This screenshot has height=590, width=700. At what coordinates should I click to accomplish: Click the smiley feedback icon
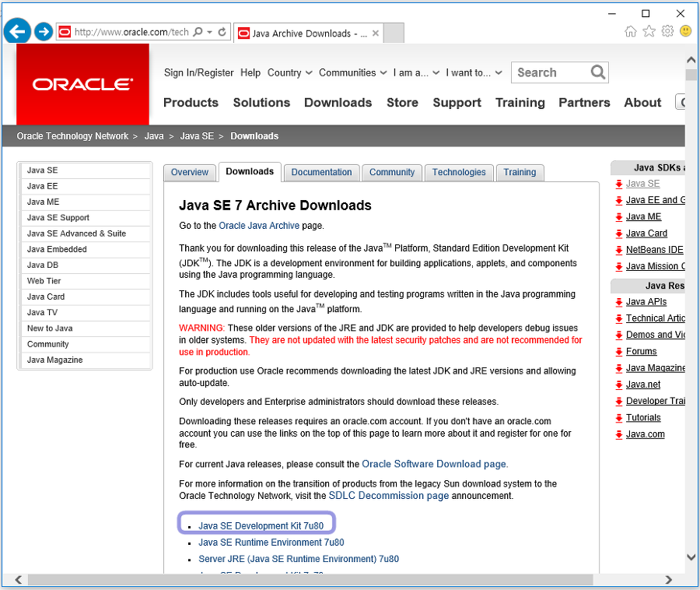coord(685,31)
